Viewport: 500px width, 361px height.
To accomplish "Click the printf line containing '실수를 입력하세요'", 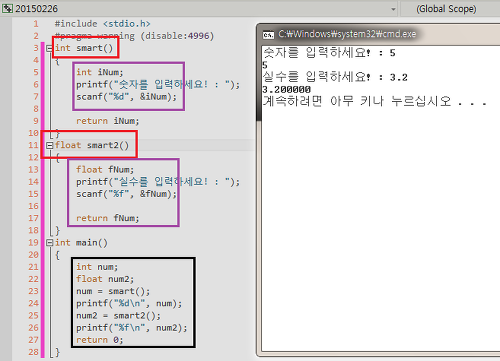I will (158, 182).
